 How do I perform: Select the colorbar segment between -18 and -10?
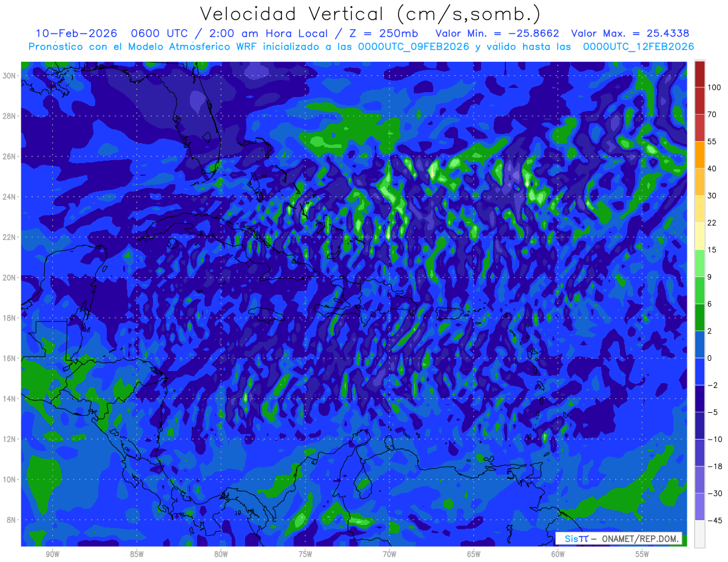coord(699,452)
